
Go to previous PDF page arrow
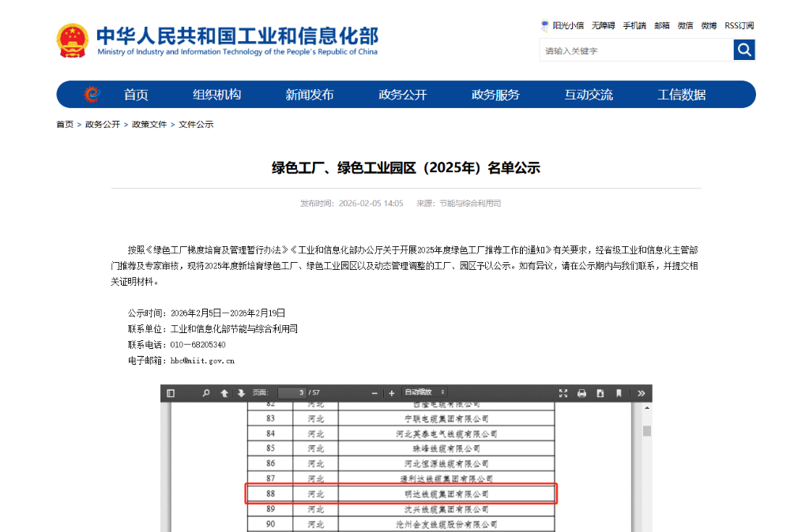[224, 393]
